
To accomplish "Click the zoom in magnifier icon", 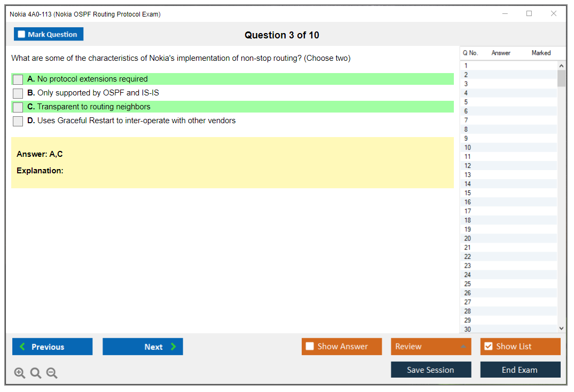I will (20, 373).
